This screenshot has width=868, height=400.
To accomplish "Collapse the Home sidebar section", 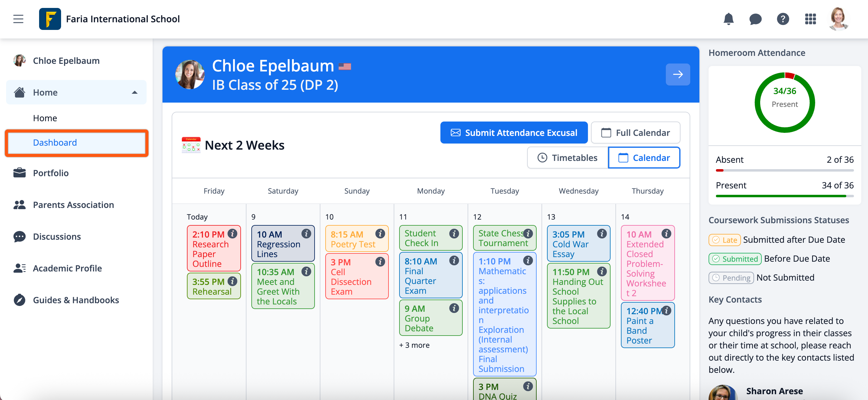I will pyautogui.click(x=134, y=92).
